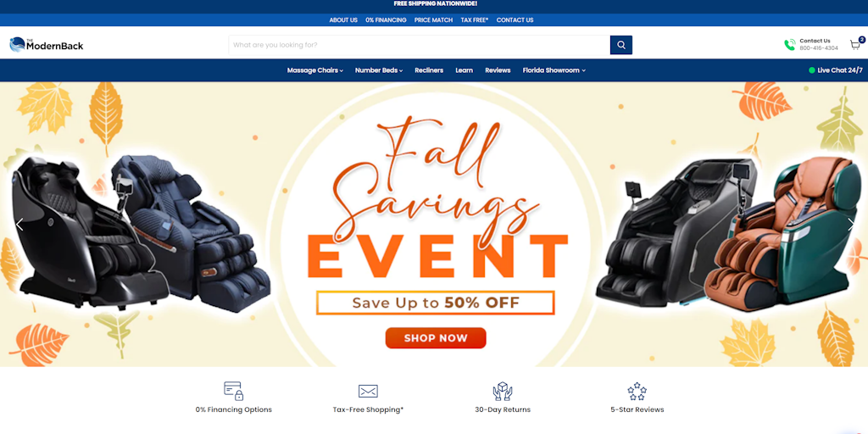The width and height of the screenshot is (868, 434).
Task: Open the Learn menu item
Action: [464, 70]
